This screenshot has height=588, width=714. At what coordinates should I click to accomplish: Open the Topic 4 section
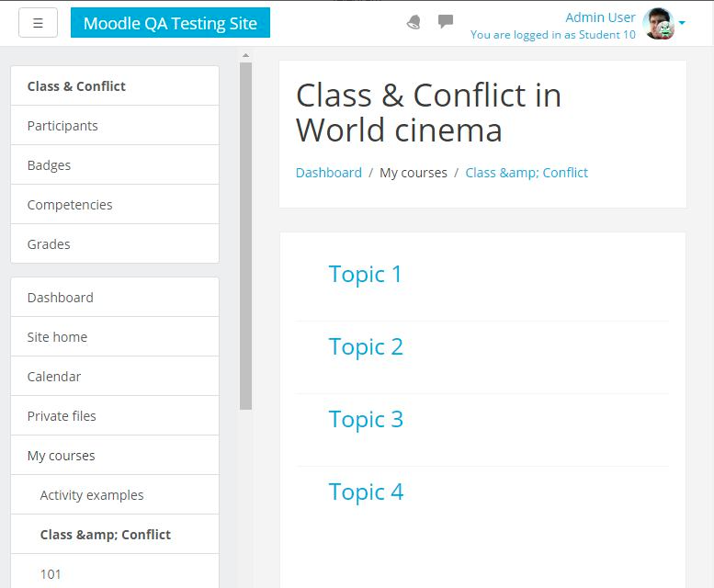[x=366, y=492]
